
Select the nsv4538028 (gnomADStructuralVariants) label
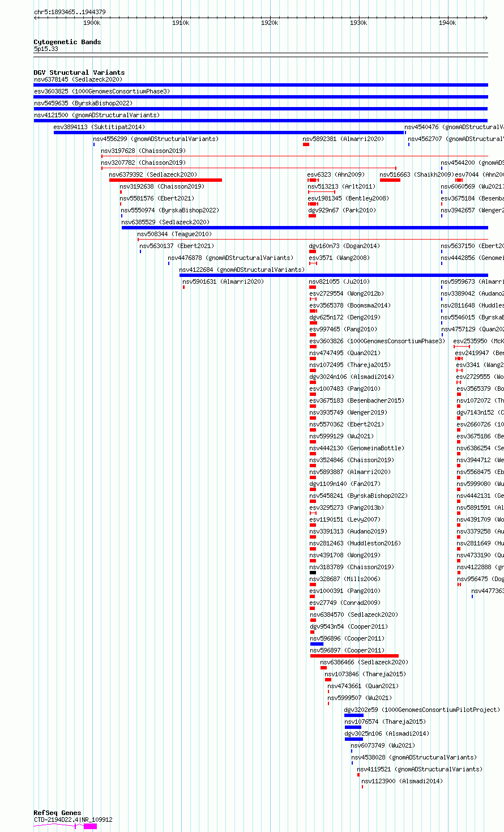pyautogui.click(x=414, y=757)
